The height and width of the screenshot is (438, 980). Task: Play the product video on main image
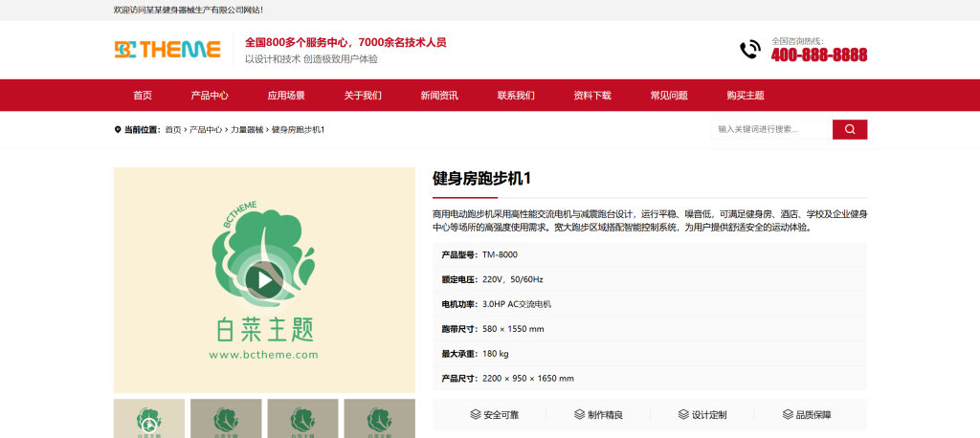(264, 280)
